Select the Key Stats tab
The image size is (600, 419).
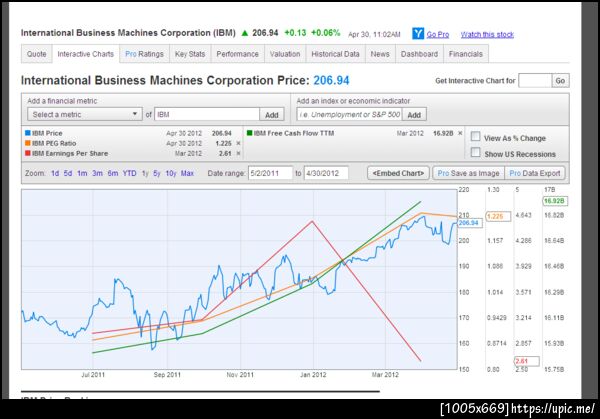(x=190, y=54)
